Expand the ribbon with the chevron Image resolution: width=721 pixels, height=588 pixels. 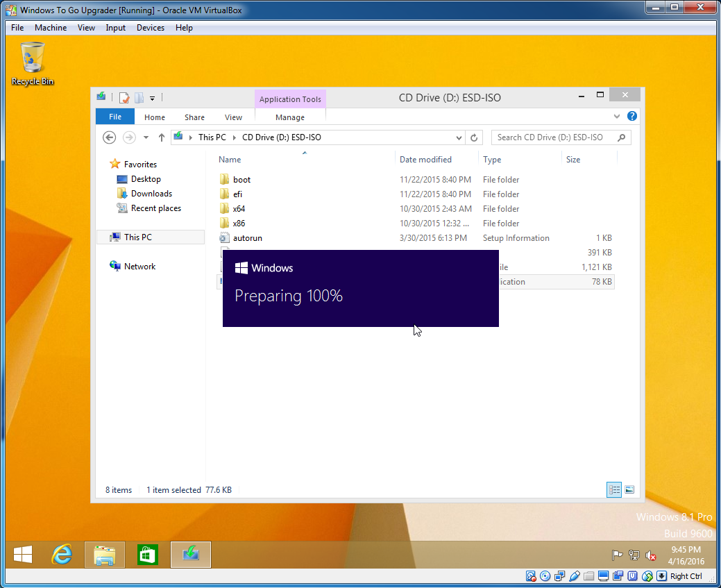coord(617,117)
